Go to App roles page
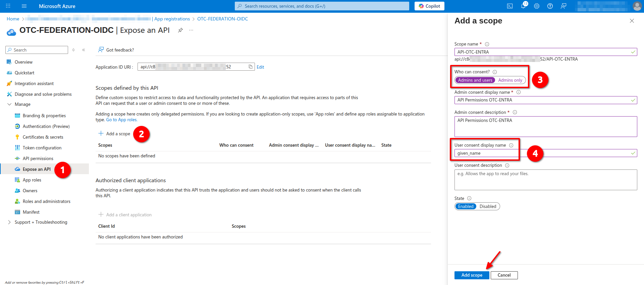The image size is (644, 285). (x=32, y=180)
